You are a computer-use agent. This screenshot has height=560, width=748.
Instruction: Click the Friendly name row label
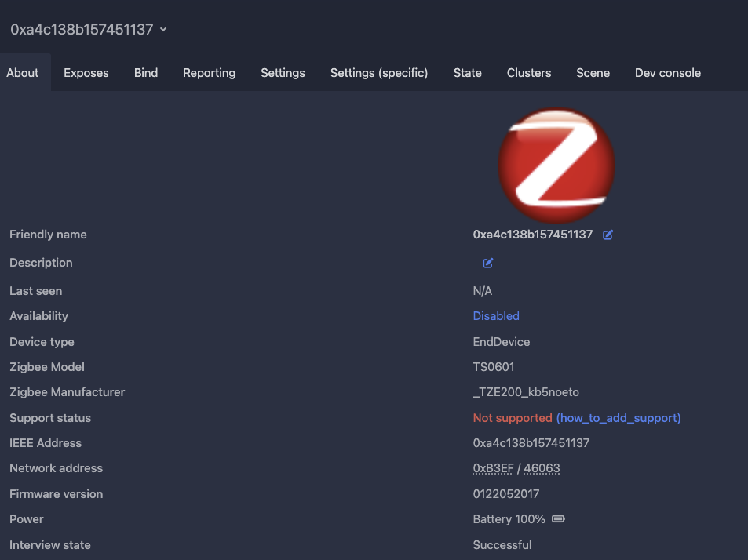(x=48, y=235)
